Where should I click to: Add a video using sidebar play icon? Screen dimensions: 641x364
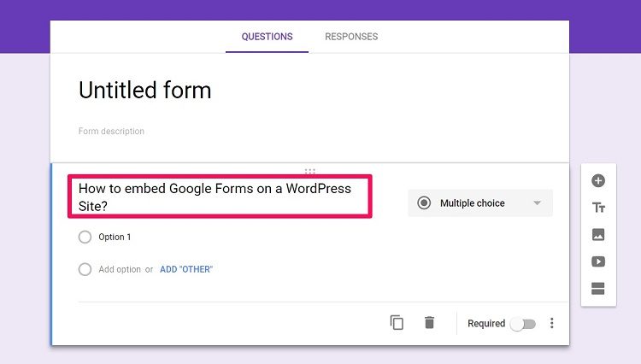coord(598,261)
